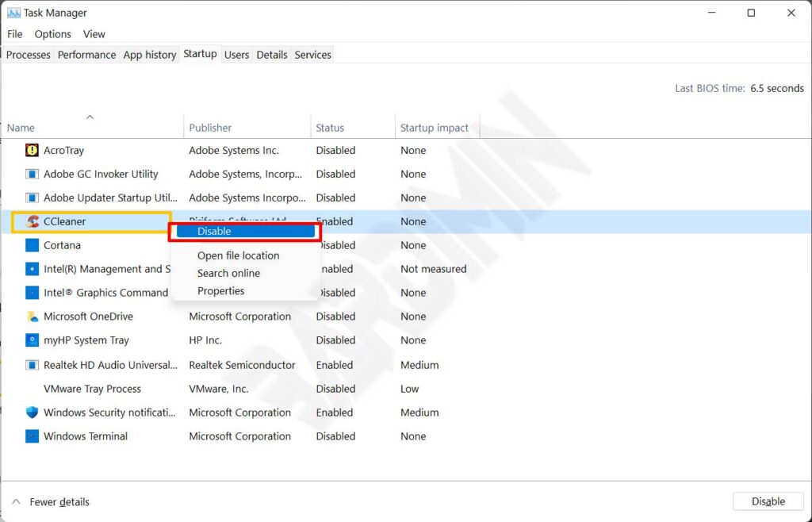Click the myHP System Tray name text
This screenshot has height=522, width=812.
pyautogui.click(x=86, y=340)
